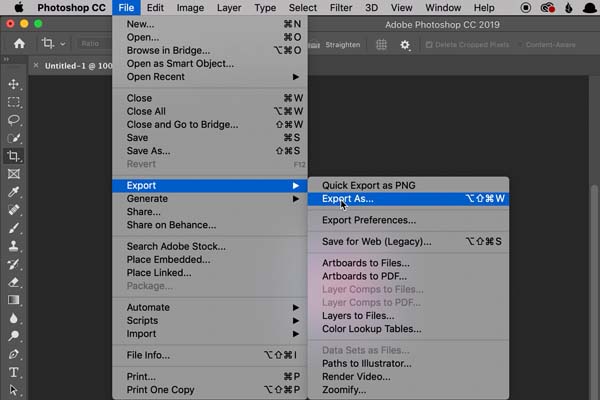Click Save As... in File menu
The image size is (600, 400).
210,151
